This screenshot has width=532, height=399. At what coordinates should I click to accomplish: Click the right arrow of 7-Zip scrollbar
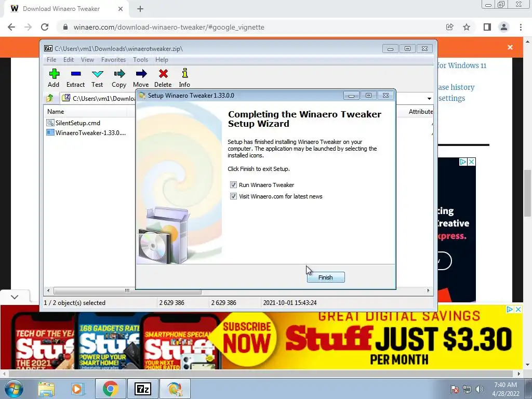pos(428,290)
